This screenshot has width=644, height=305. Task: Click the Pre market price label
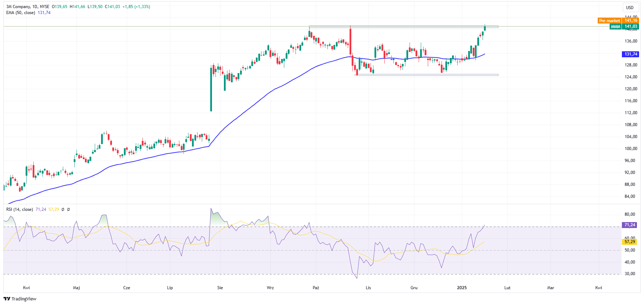[618, 21]
